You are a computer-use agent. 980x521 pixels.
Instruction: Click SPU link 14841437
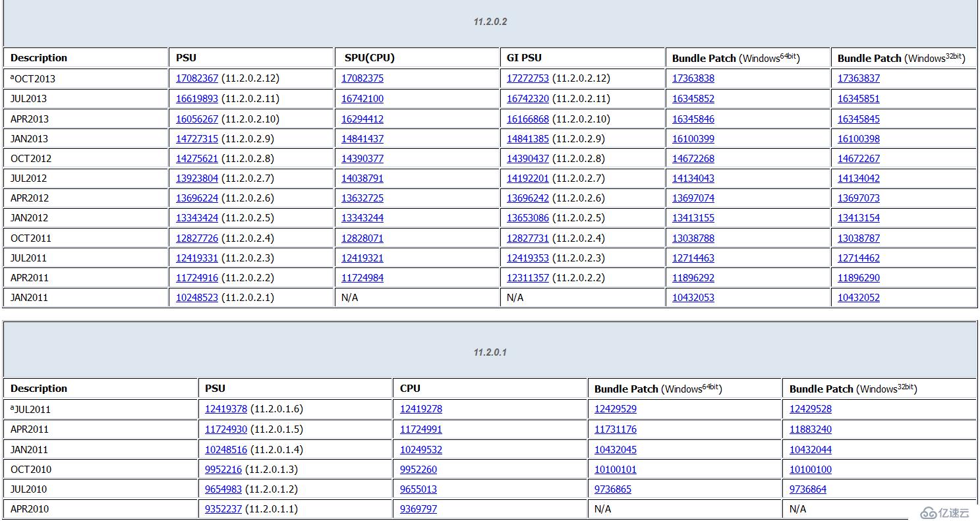(362, 139)
